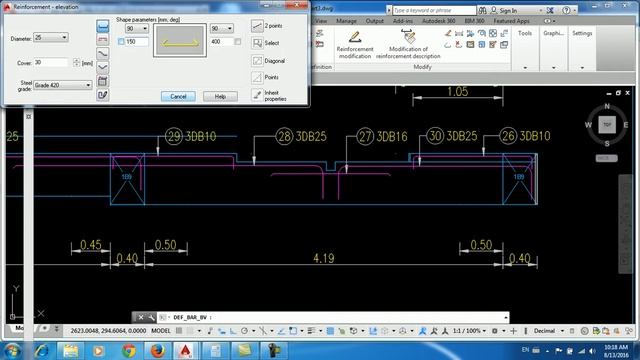Select the straight bar shape icon
640x360 pixels.
103,26
